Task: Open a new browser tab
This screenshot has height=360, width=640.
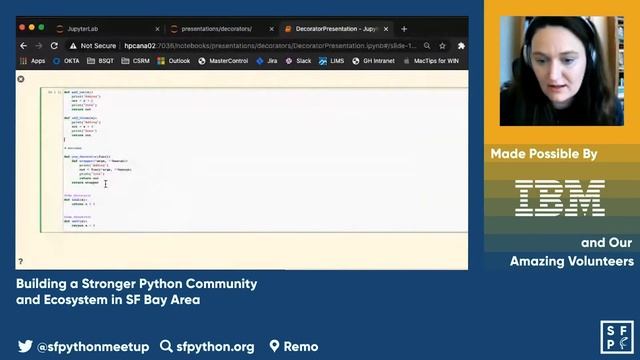Action: click(x=404, y=29)
